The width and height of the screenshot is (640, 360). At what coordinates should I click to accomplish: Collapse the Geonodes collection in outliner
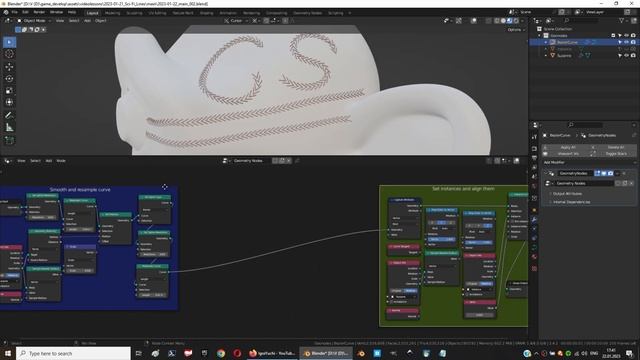pos(540,36)
